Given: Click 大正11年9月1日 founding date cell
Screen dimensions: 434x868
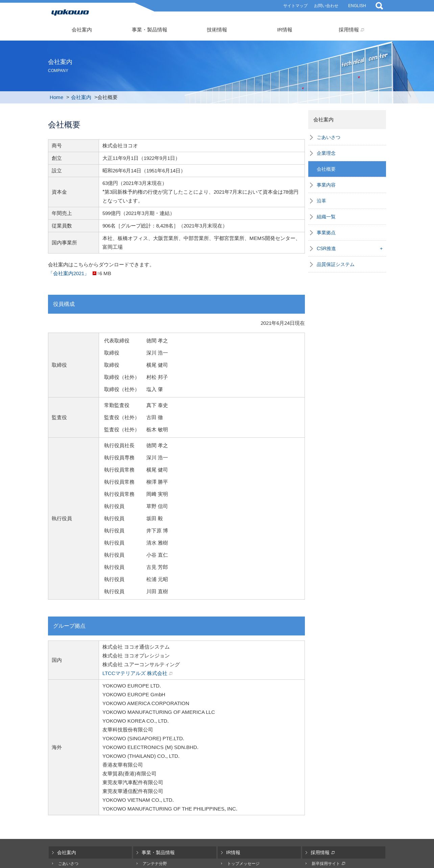Looking at the screenshot, I should click(202, 158).
